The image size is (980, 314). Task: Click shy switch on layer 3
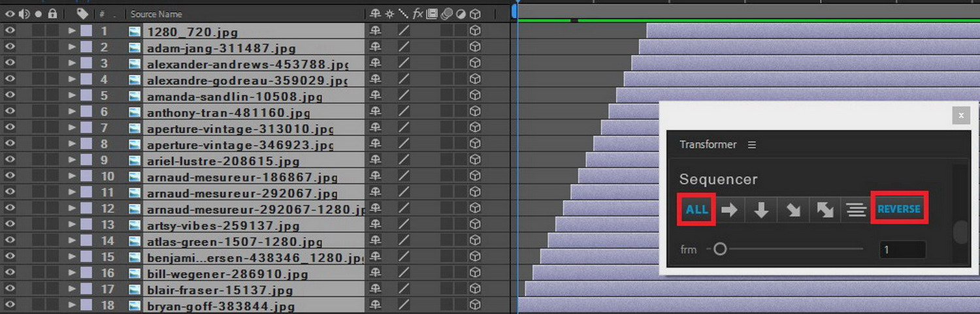click(375, 63)
